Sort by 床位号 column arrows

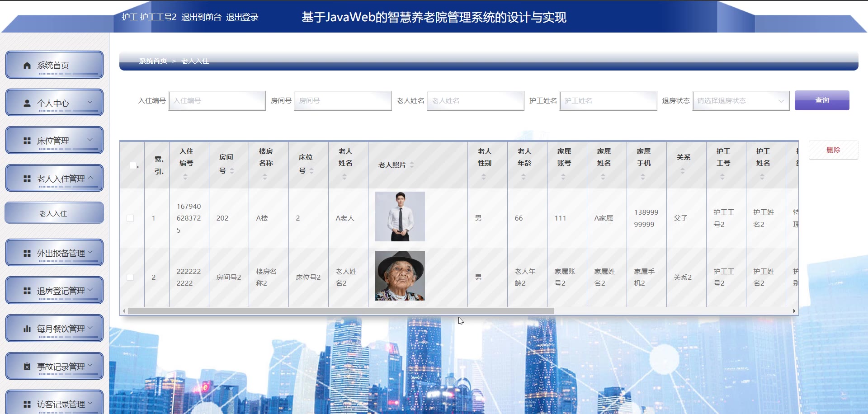311,171
